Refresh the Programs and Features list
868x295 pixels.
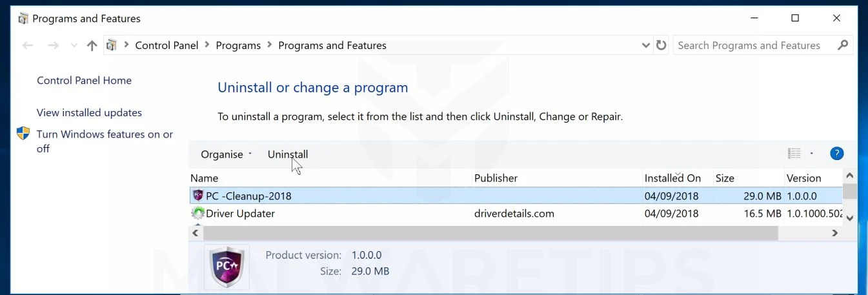661,45
